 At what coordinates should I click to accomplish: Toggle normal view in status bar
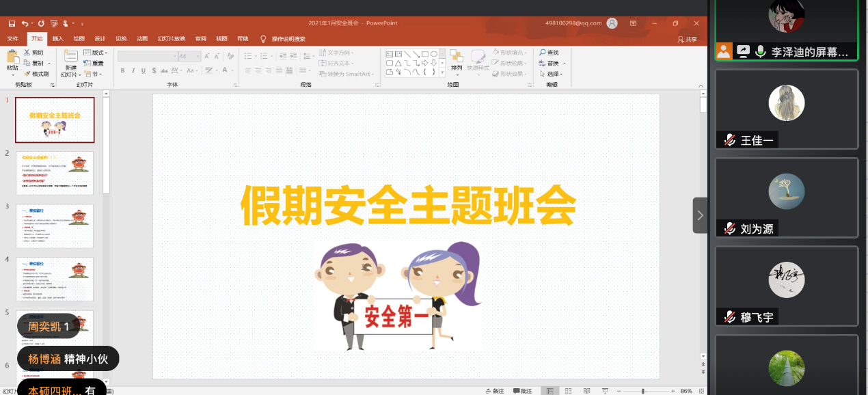pos(550,391)
